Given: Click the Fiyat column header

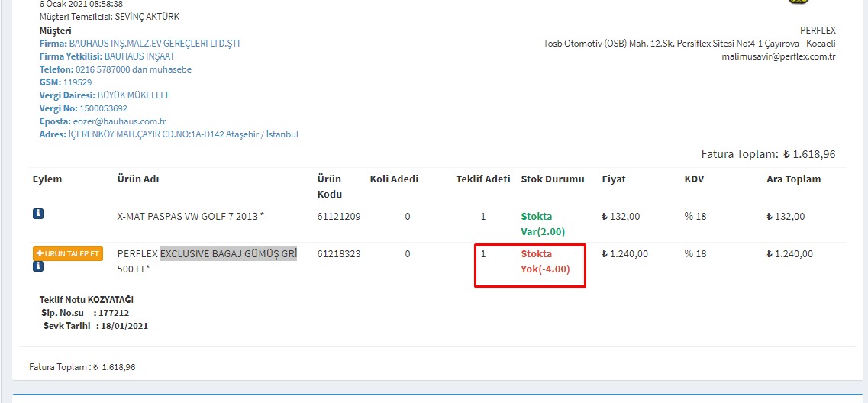Looking at the screenshot, I should click(613, 179).
